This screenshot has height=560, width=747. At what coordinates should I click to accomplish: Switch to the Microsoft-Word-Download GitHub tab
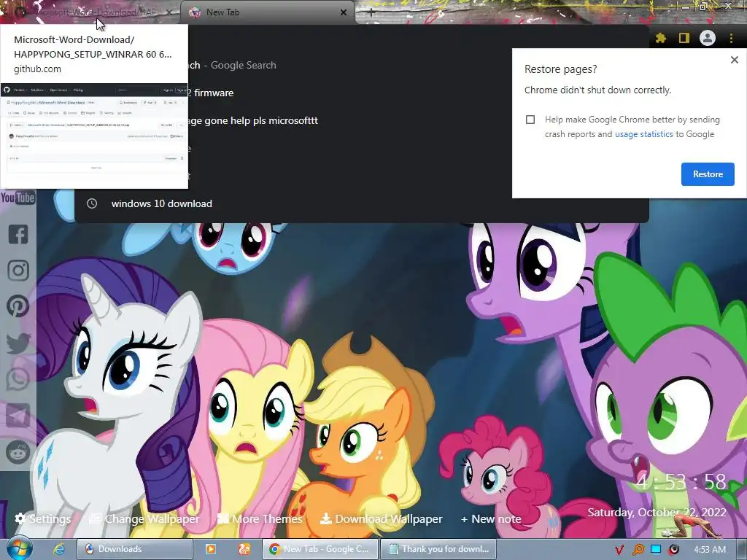tap(90, 12)
